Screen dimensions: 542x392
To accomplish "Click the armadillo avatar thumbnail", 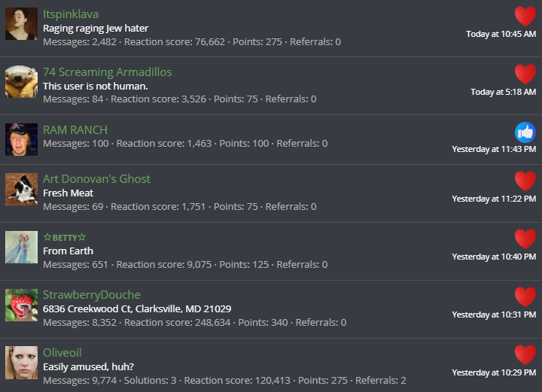I will (21, 81).
